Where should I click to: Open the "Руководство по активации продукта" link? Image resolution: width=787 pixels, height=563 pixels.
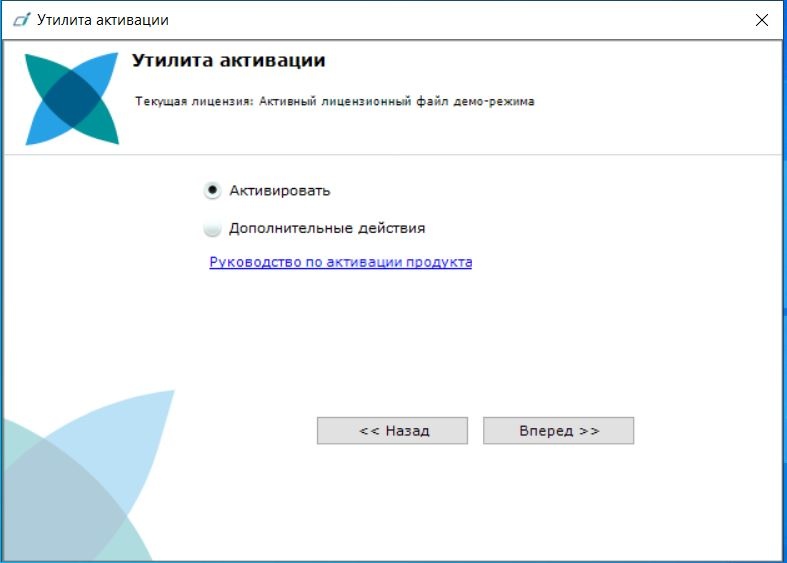click(x=340, y=262)
